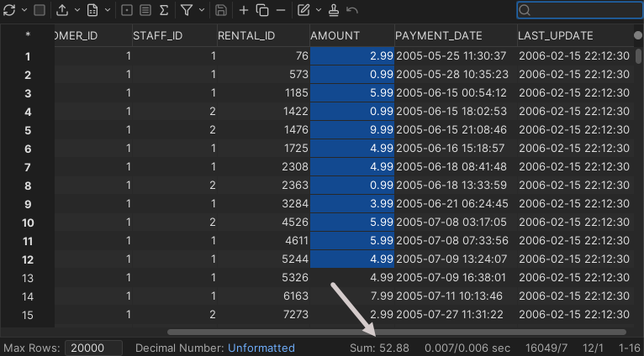
Task: Click the Max Rows input field
Action: [94, 348]
